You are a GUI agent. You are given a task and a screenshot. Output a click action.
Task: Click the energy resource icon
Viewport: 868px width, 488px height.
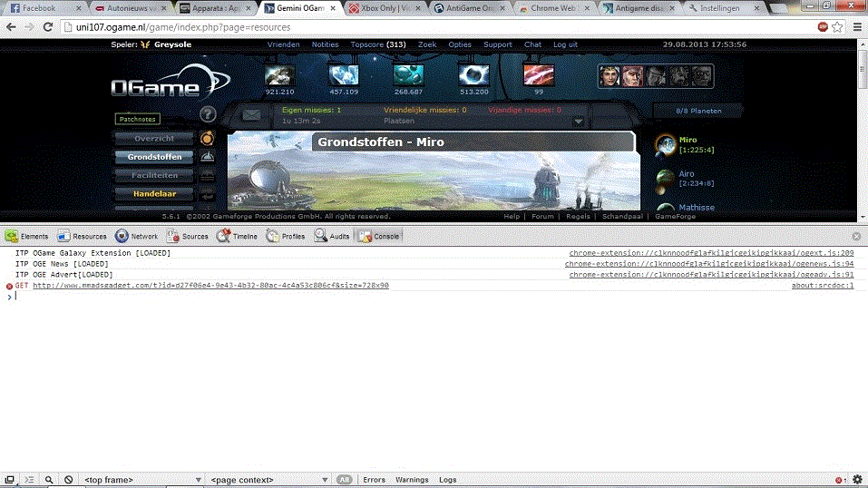(539, 75)
